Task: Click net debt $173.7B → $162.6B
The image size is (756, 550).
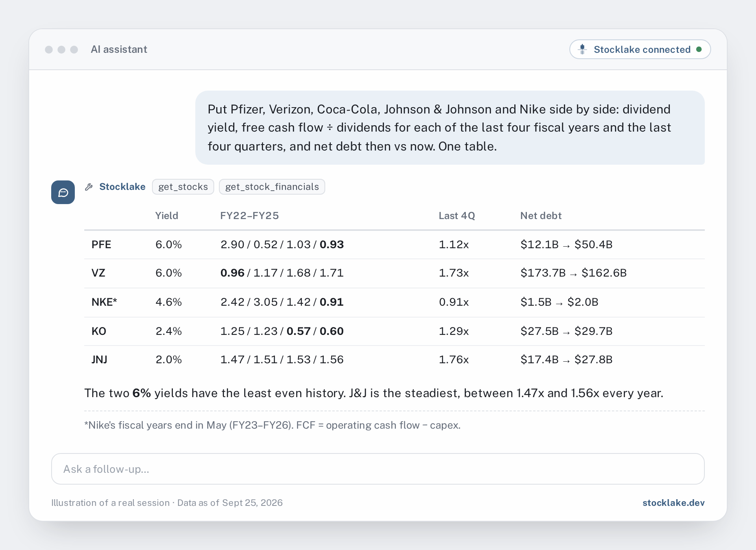Action: [x=573, y=273]
